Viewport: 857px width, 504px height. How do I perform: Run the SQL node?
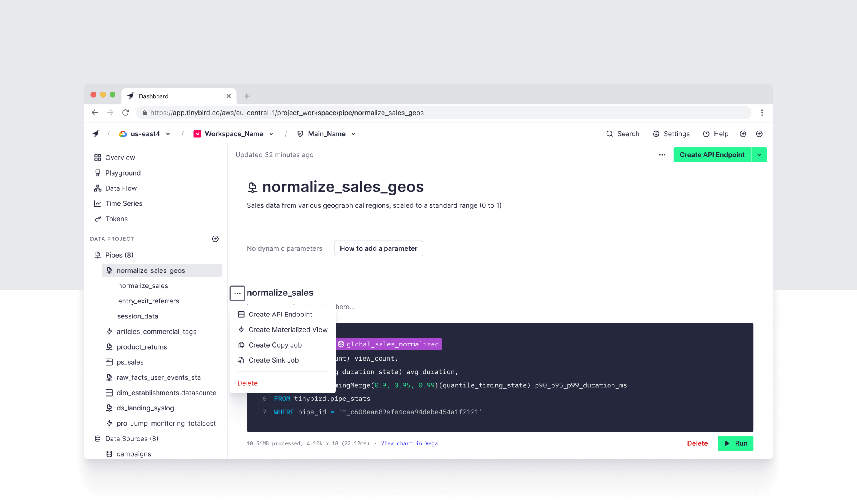tap(735, 443)
